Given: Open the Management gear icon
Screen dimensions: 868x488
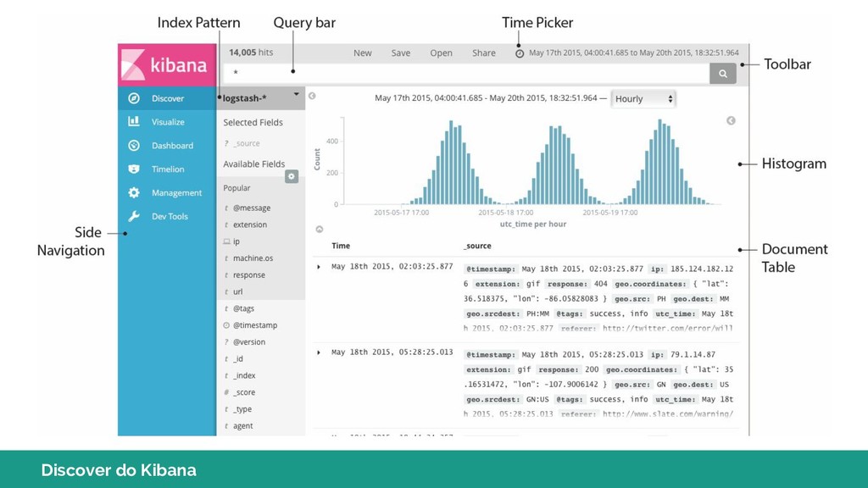Looking at the screenshot, I should [134, 192].
